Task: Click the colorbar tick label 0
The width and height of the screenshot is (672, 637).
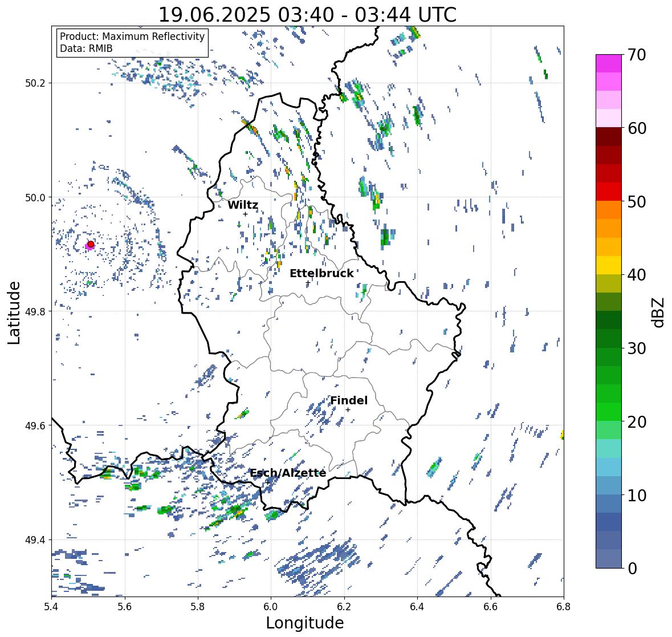Action: tap(632, 569)
